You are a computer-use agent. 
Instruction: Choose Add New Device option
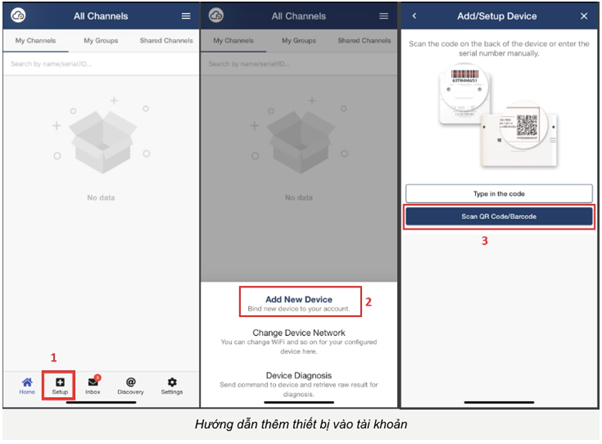(x=299, y=303)
